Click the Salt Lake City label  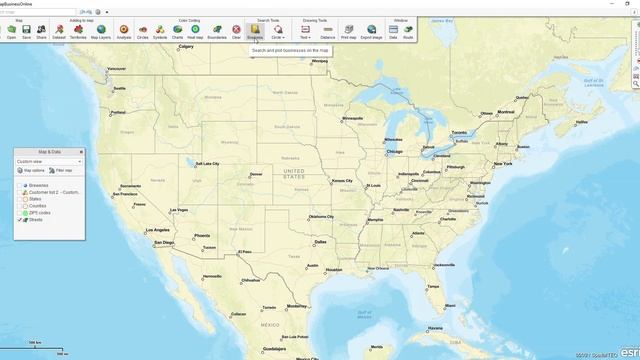[207, 164]
